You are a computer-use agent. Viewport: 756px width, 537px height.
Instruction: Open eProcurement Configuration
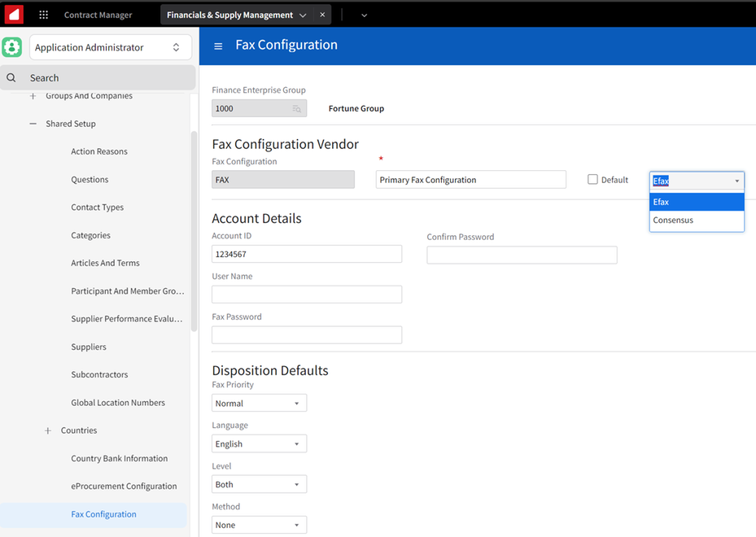124,486
